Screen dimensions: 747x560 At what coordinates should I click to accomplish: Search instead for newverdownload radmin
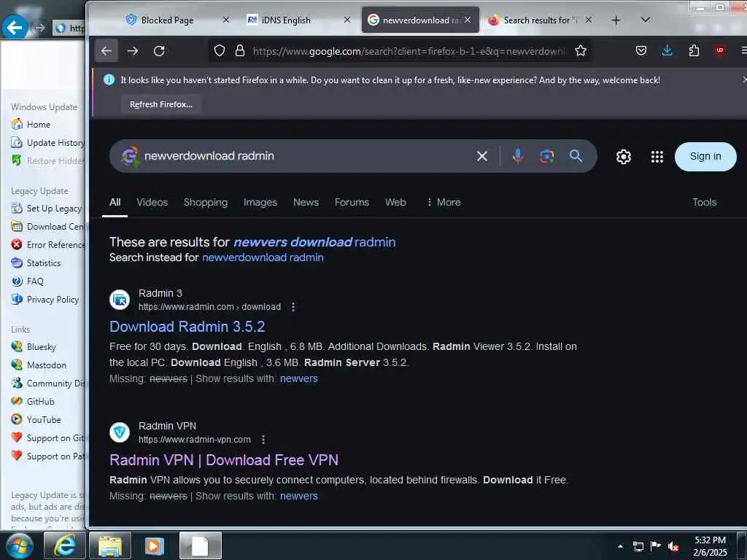click(x=263, y=257)
